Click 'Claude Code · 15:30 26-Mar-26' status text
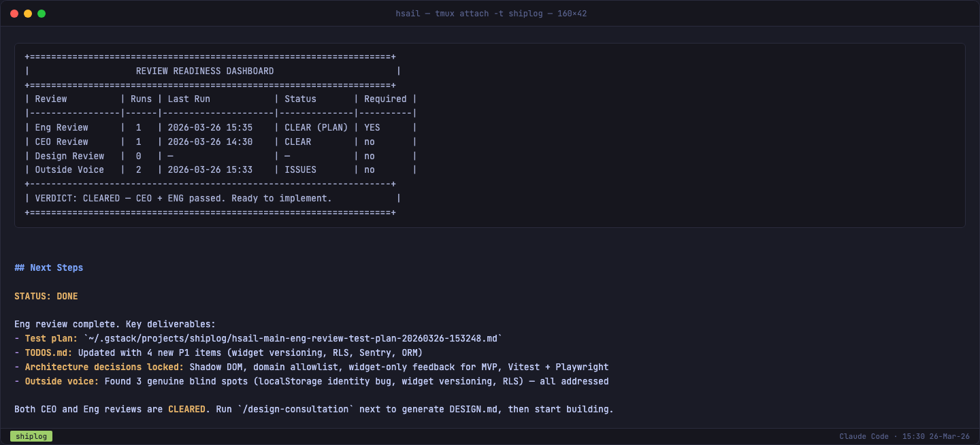Image resolution: width=980 pixels, height=445 pixels. point(904,436)
